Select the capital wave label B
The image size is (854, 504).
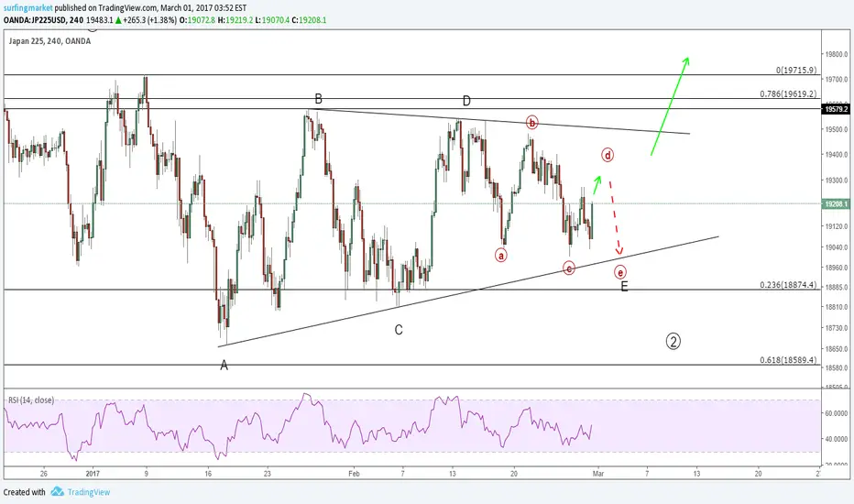coord(319,99)
